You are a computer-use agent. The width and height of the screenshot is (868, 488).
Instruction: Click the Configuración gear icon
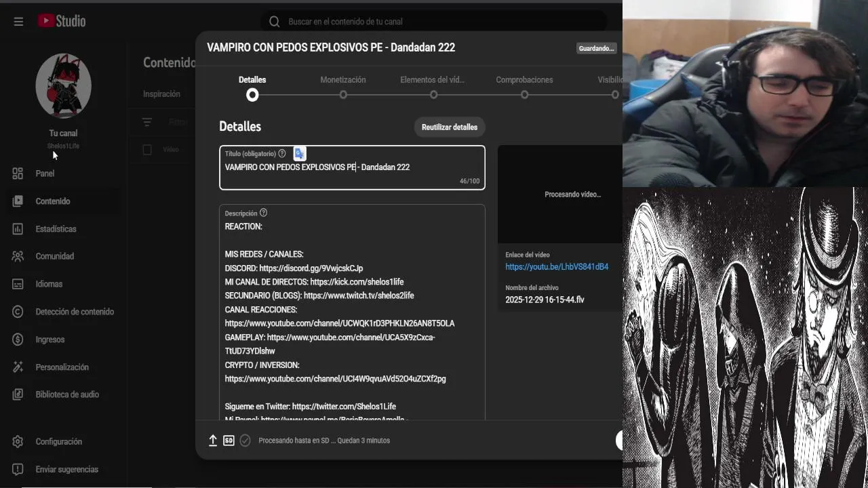coord(18,442)
